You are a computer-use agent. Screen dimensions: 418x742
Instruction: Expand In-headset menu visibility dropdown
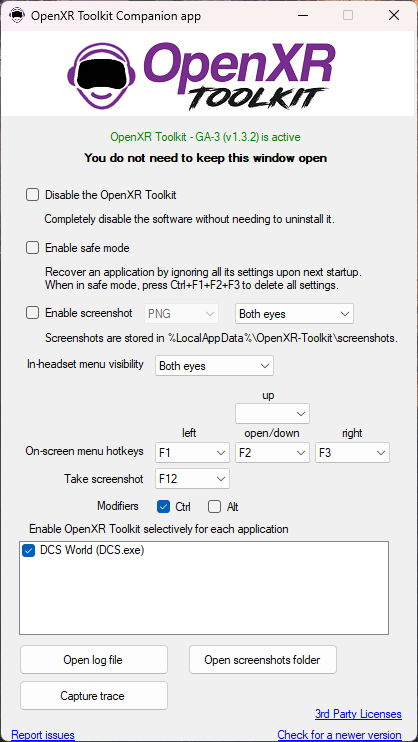pos(214,366)
